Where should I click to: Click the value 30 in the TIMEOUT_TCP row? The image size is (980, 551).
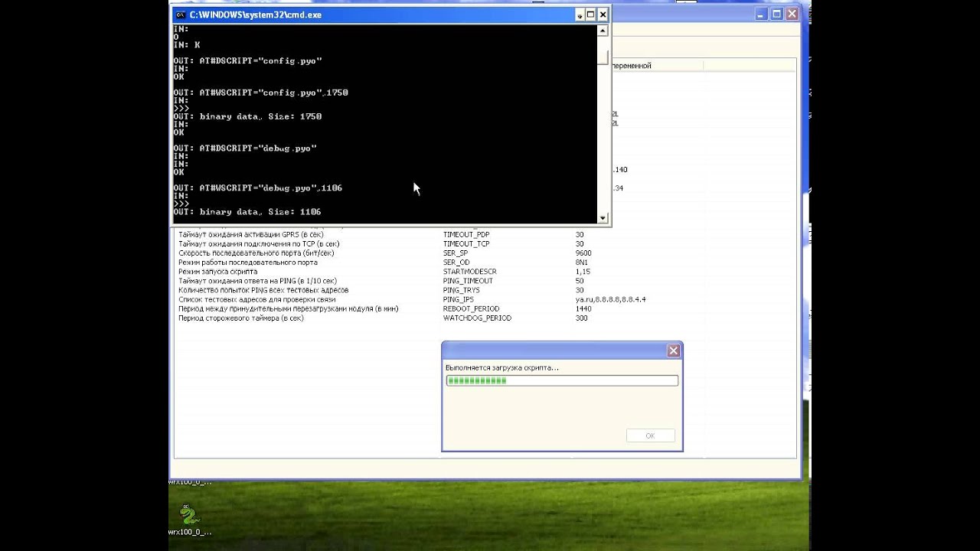point(580,243)
